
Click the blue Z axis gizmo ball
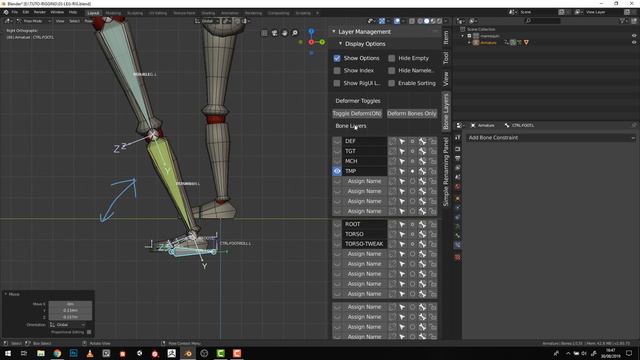[x=311, y=31]
